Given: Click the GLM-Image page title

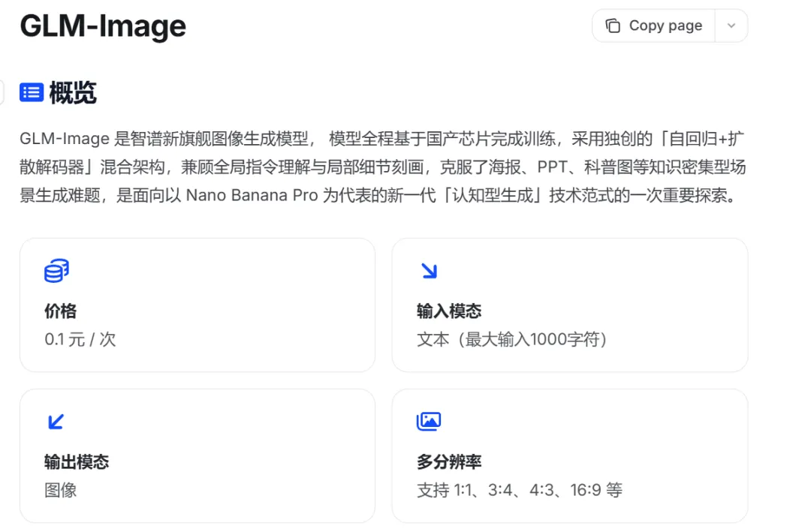Looking at the screenshot, I should 103,26.
